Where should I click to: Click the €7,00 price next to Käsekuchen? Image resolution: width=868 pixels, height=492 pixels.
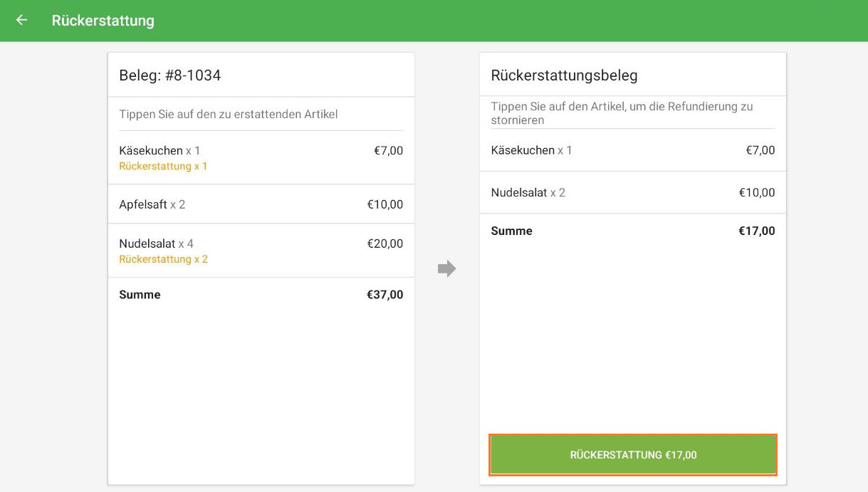click(x=389, y=150)
